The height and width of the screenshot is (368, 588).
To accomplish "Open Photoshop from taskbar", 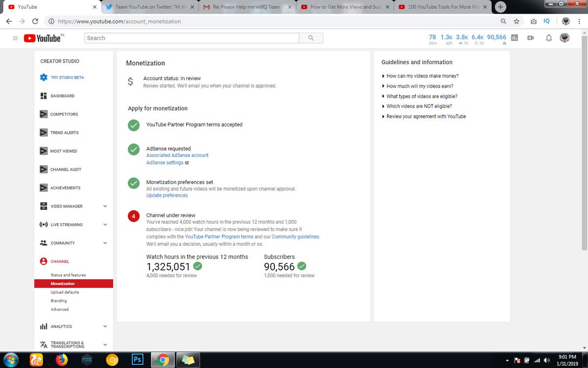I will tap(138, 360).
